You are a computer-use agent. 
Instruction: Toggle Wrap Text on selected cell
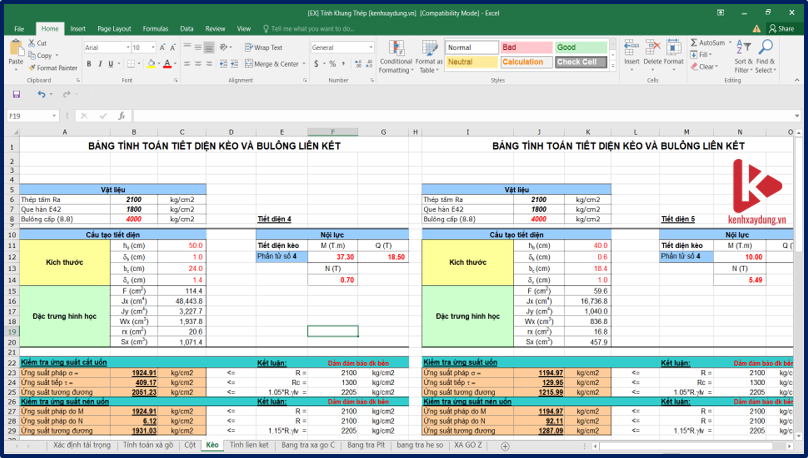264,47
